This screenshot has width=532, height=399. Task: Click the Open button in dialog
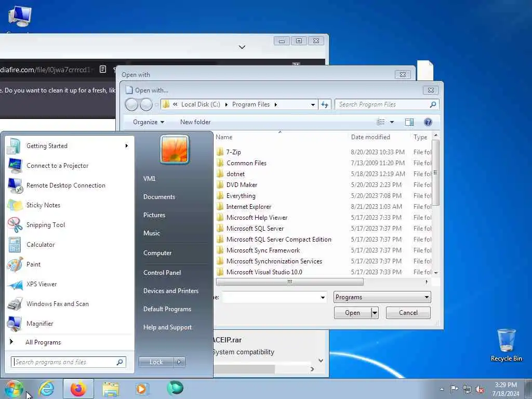pyautogui.click(x=353, y=313)
